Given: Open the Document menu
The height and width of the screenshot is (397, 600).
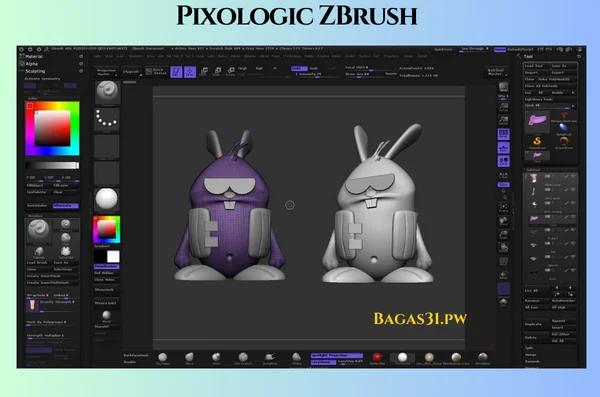Looking at the screenshot, I should tap(136, 56).
